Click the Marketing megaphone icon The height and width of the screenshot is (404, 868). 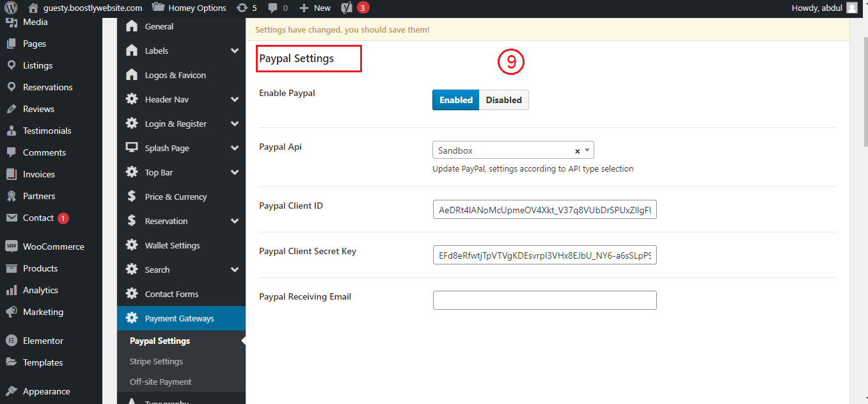tap(11, 312)
